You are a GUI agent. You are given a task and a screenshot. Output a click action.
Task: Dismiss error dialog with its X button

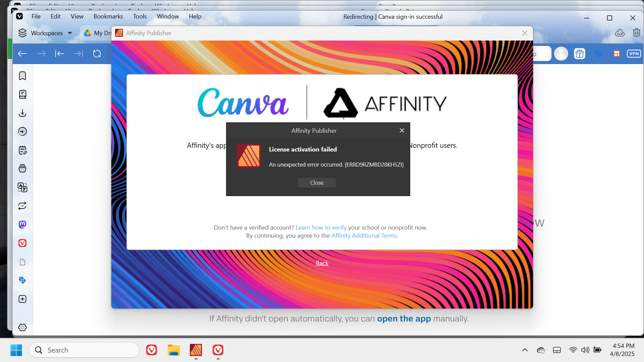(402, 130)
